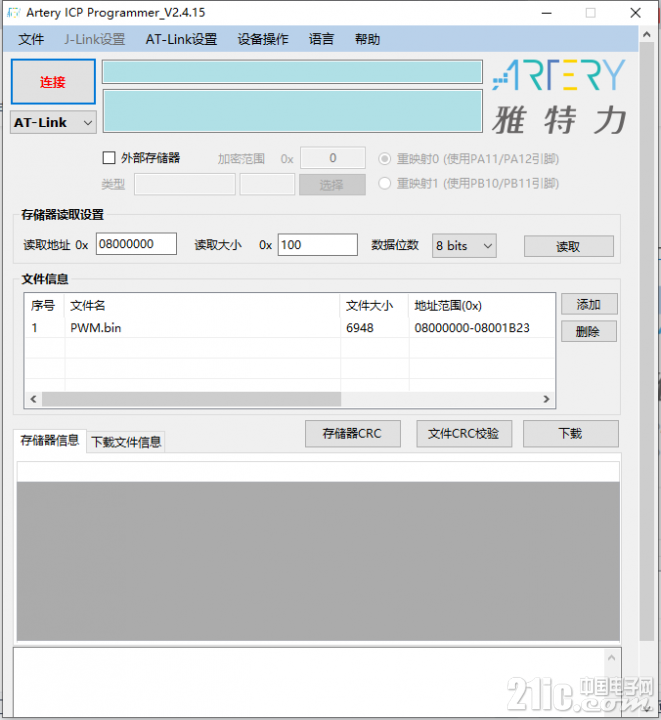
Task: Open the 文件 menu
Action: (31, 39)
